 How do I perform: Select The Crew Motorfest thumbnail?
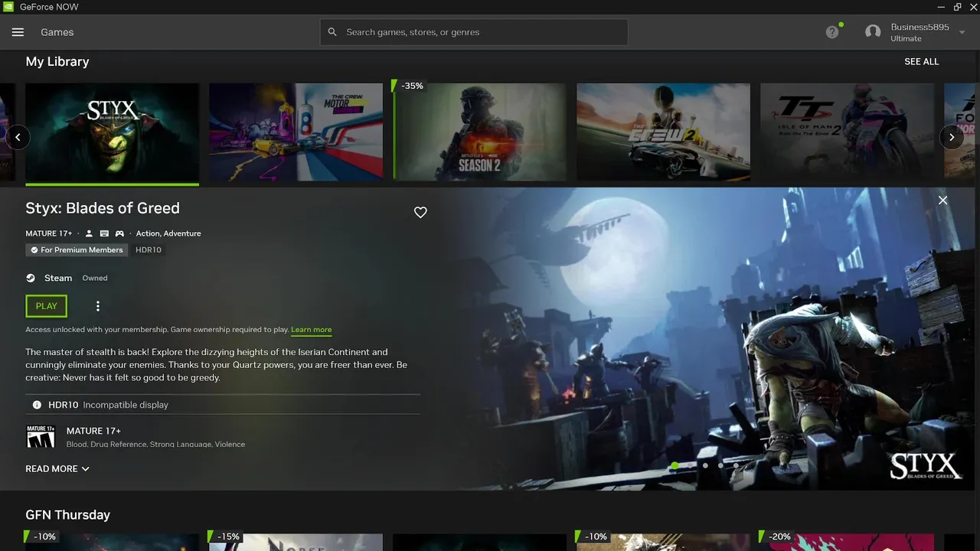[x=296, y=132]
